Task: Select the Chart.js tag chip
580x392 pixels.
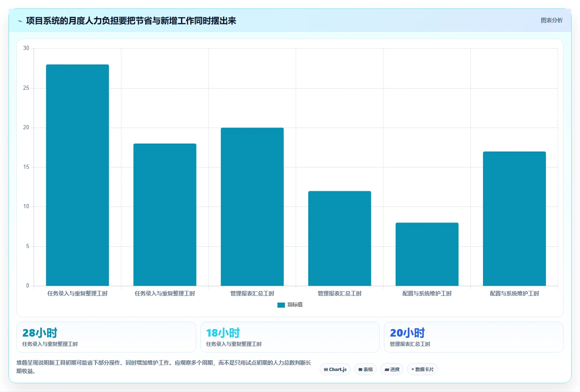Action: pos(335,369)
